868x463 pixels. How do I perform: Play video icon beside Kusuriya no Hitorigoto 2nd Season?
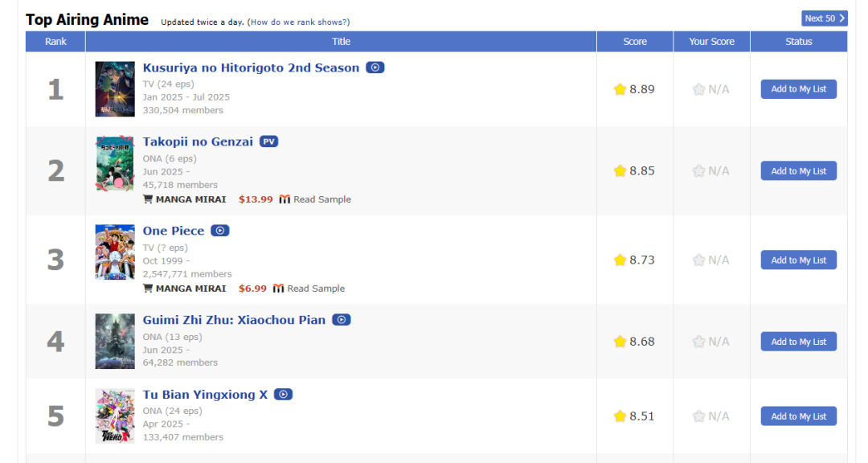[375, 68]
